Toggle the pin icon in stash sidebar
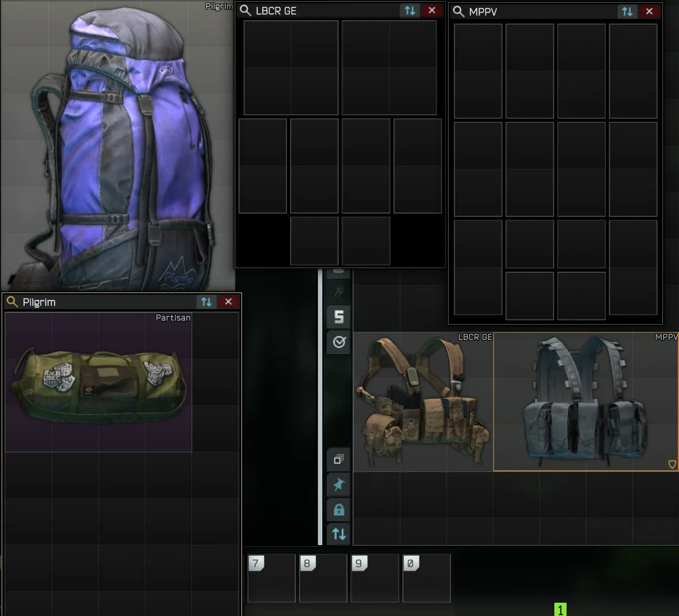This screenshot has width=679, height=616. [x=339, y=485]
